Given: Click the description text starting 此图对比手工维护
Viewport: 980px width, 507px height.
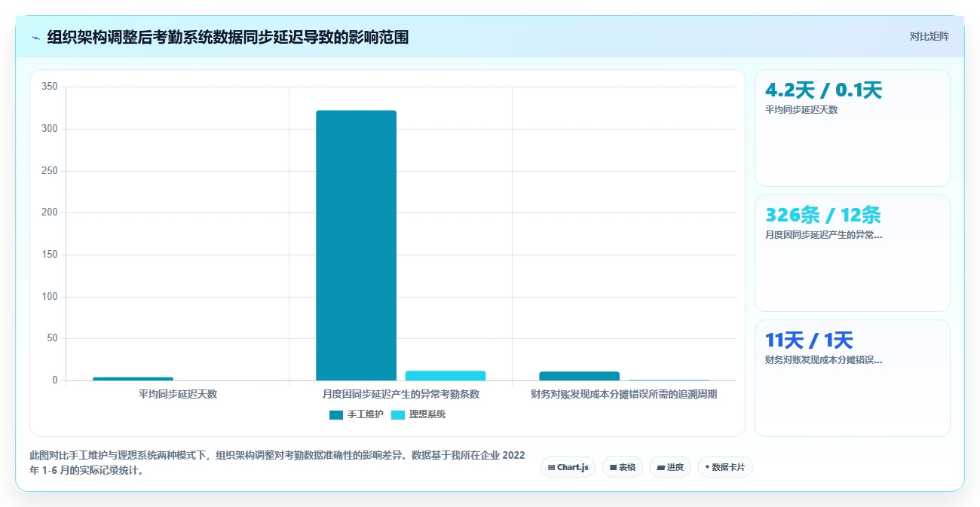Looking at the screenshot, I should tap(277, 463).
